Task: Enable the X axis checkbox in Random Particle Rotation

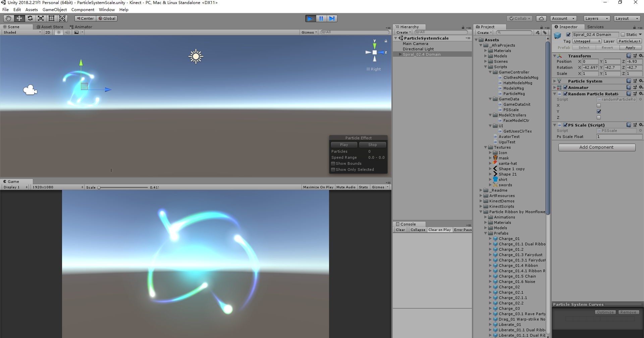Action: point(598,105)
